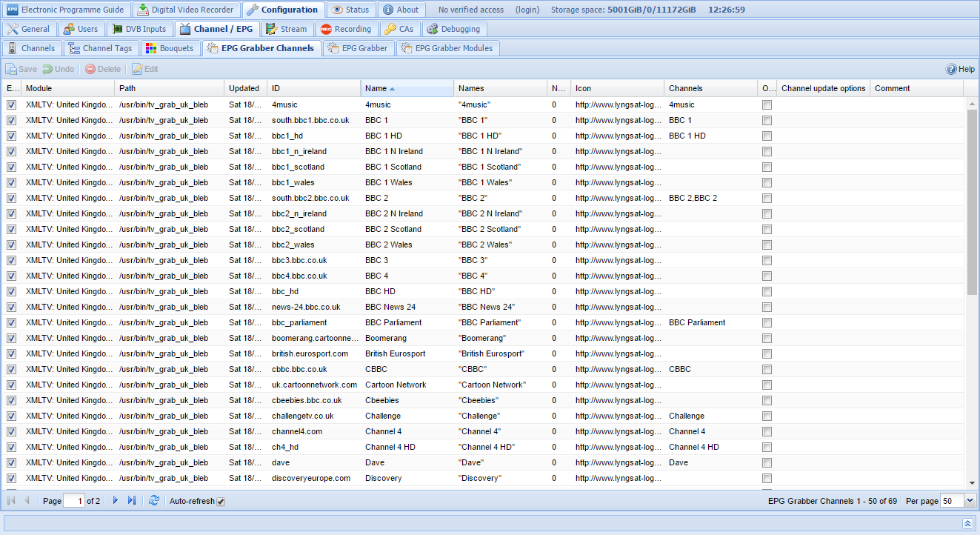Open the Per page dropdown
980x535 pixels.
[x=970, y=501]
